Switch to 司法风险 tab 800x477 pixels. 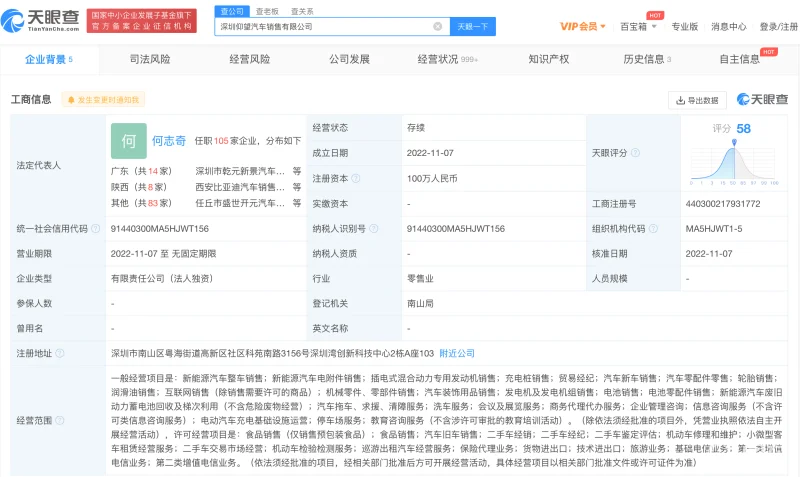(150, 59)
